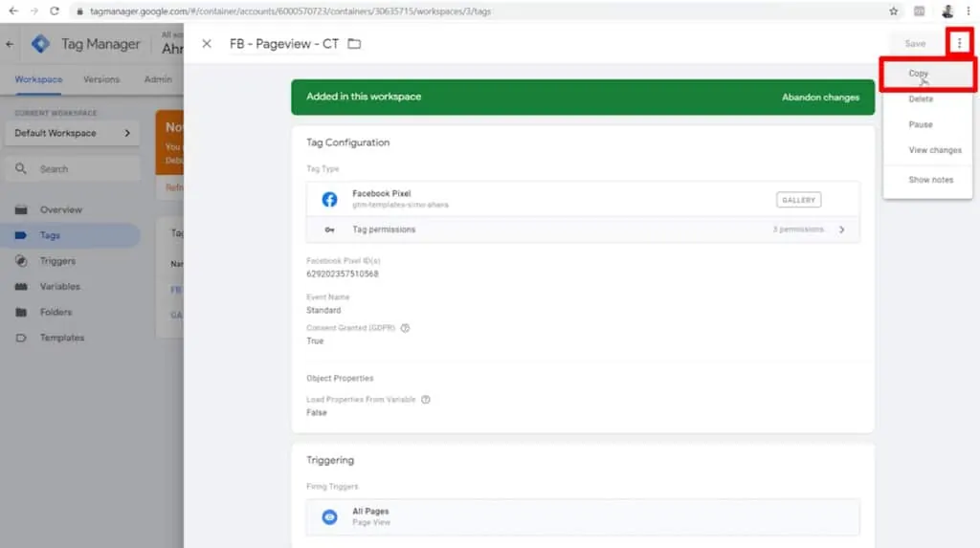This screenshot has height=548, width=980.
Task: Click the Folders sidebar icon
Action: [21, 313]
